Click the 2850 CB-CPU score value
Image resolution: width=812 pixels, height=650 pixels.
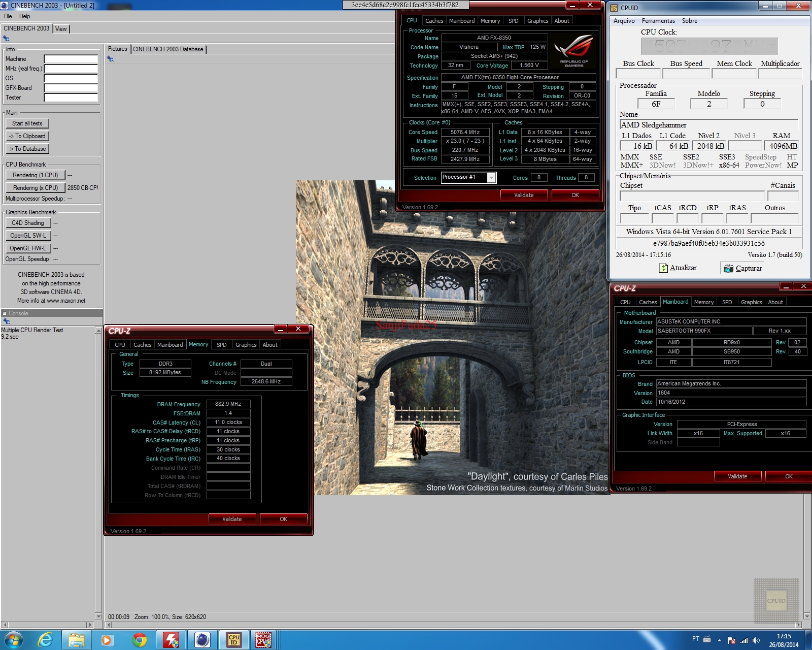83,188
